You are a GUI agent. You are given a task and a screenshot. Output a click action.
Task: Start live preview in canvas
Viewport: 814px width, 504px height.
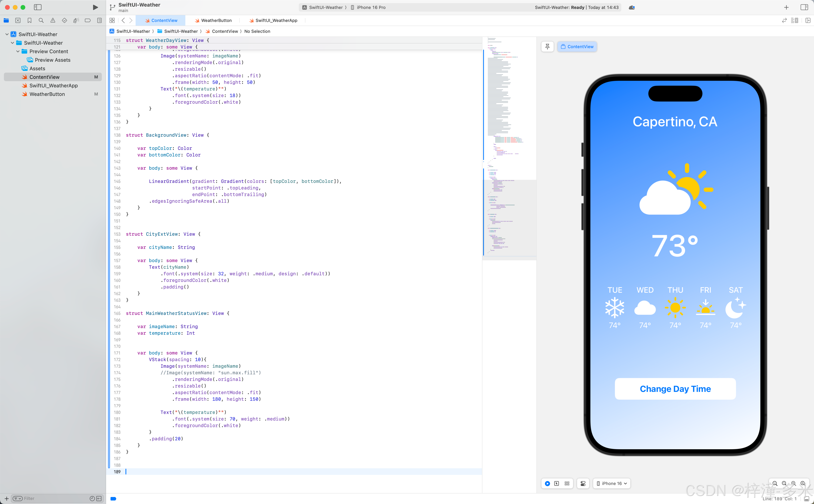pos(547,483)
